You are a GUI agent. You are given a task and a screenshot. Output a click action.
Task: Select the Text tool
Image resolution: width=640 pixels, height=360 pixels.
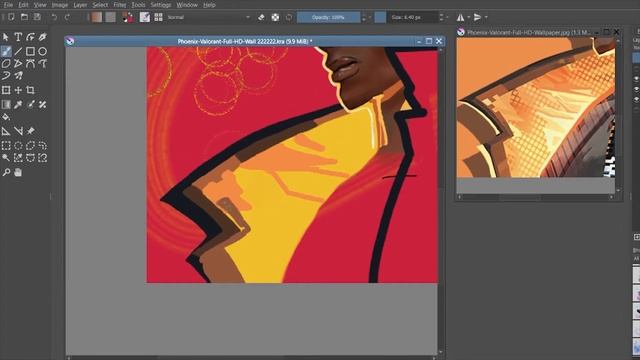(18, 37)
